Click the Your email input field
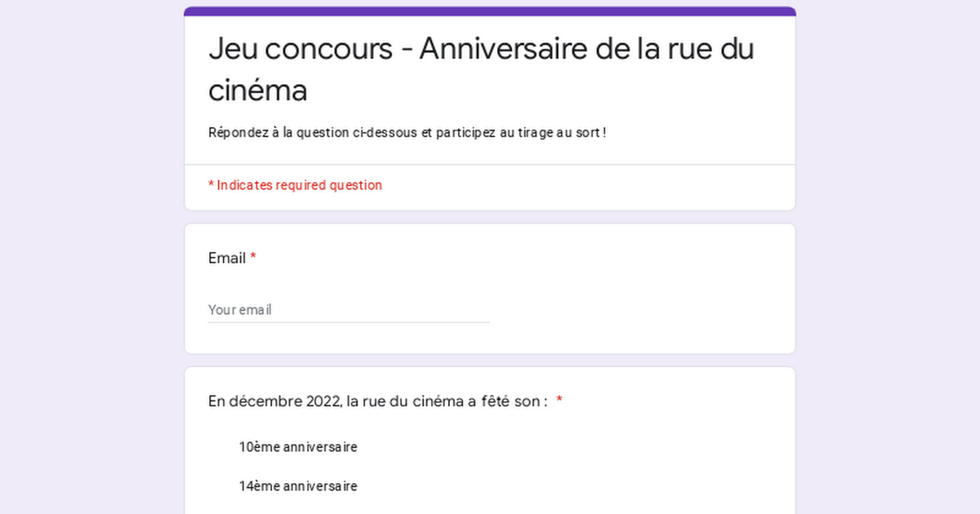The height and width of the screenshot is (514, 980). [x=349, y=310]
